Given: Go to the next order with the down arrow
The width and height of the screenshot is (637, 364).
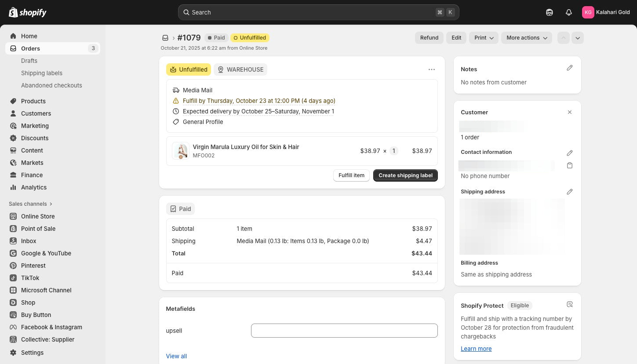Looking at the screenshot, I should 578,38.
